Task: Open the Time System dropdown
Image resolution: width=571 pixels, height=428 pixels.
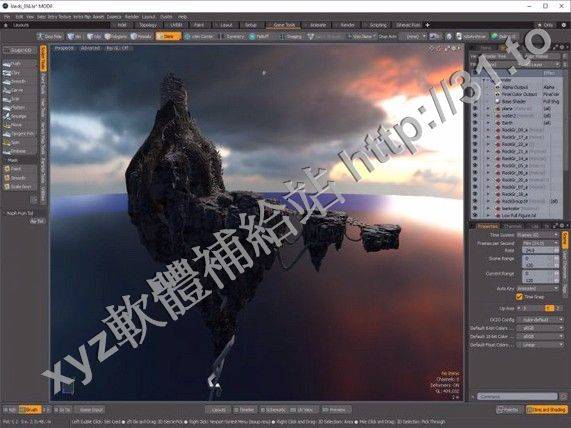Action: 537,235
